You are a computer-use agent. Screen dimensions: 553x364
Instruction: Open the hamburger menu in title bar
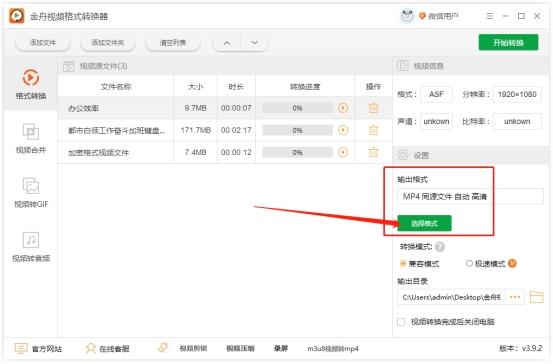[490, 16]
